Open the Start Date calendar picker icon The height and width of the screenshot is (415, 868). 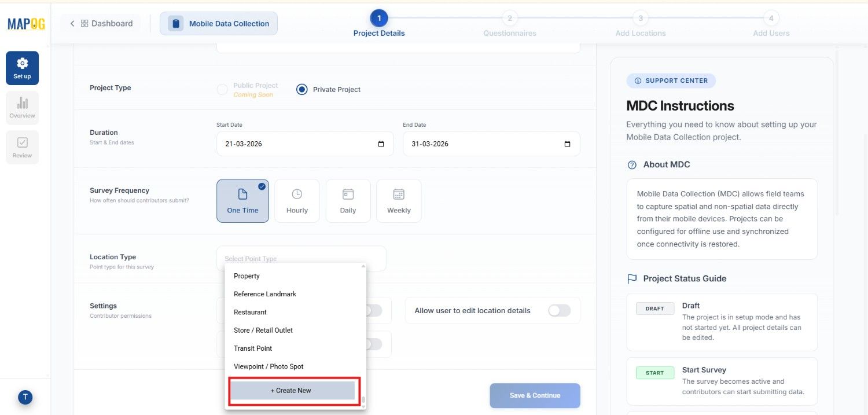click(x=381, y=144)
